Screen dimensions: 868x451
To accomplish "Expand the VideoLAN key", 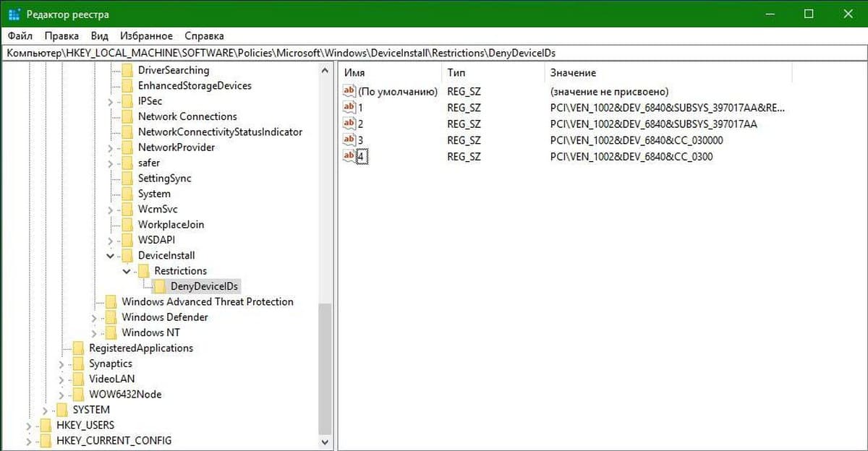I will pyautogui.click(x=61, y=379).
